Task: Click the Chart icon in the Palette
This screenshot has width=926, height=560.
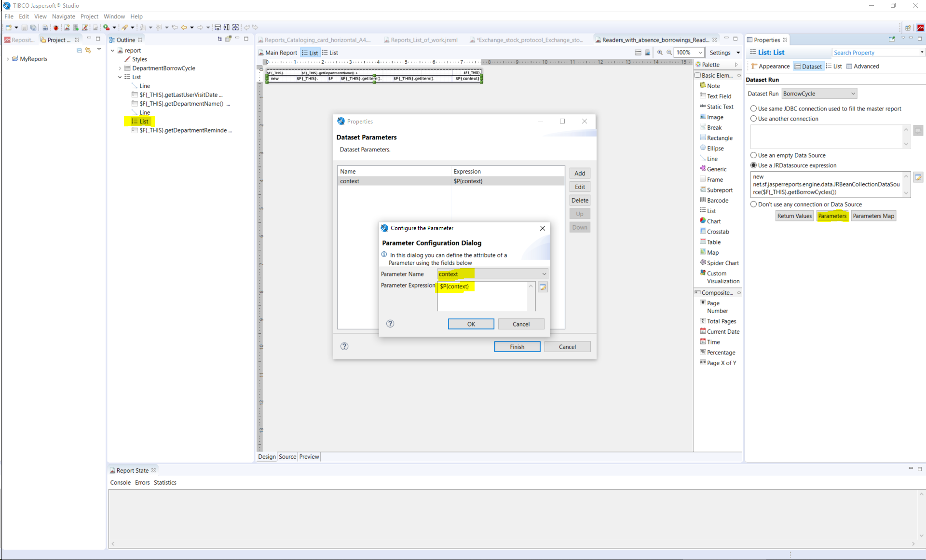Action: tap(703, 221)
